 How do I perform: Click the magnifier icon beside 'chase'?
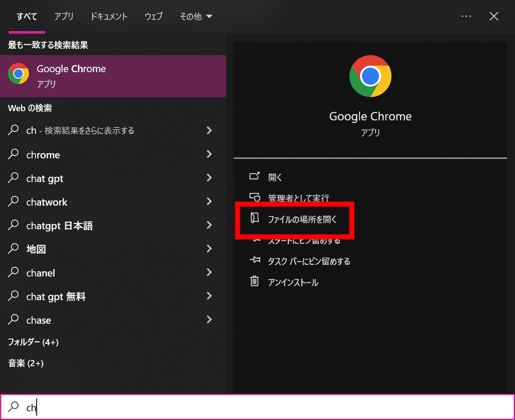coord(13,320)
